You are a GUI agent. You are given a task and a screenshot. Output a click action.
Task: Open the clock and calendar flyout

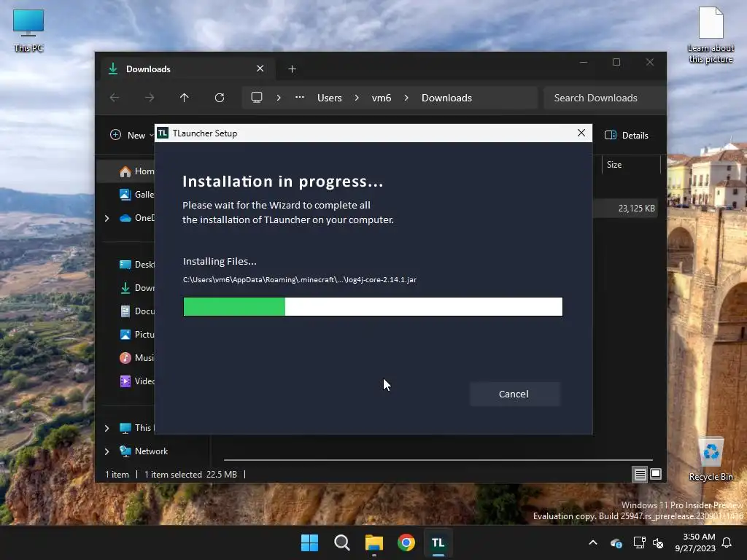695,542
